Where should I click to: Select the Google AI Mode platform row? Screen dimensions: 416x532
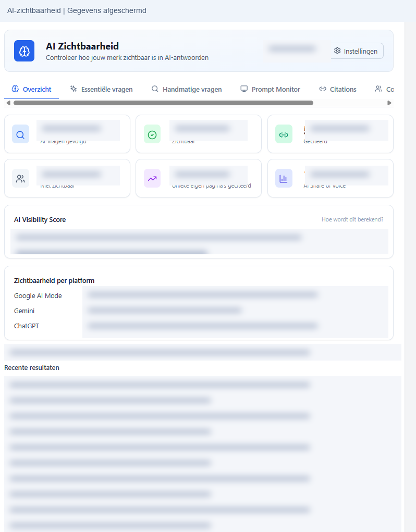tap(201, 295)
